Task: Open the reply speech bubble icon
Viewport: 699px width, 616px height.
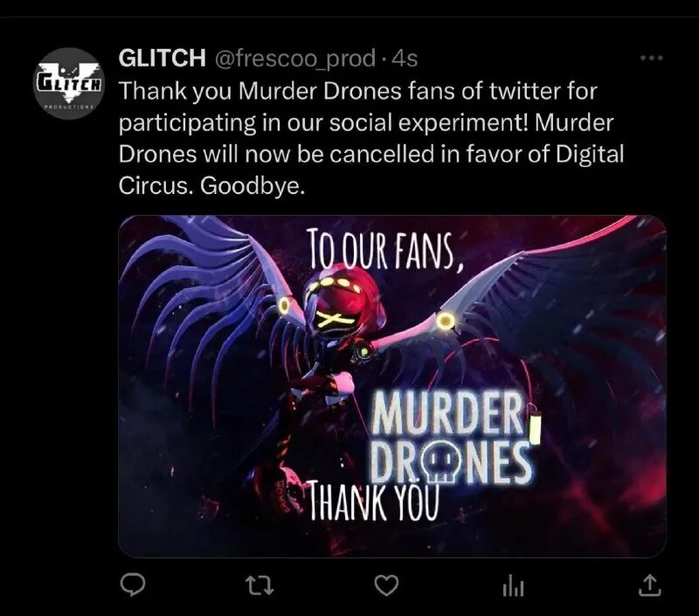Action: [133, 585]
